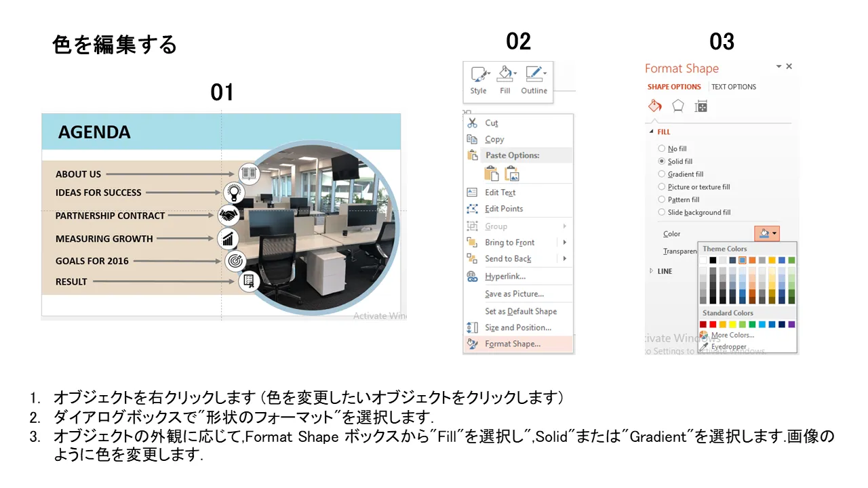Open the Fill & Line tab icon
This screenshot has width=868, height=488.
(x=655, y=106)
